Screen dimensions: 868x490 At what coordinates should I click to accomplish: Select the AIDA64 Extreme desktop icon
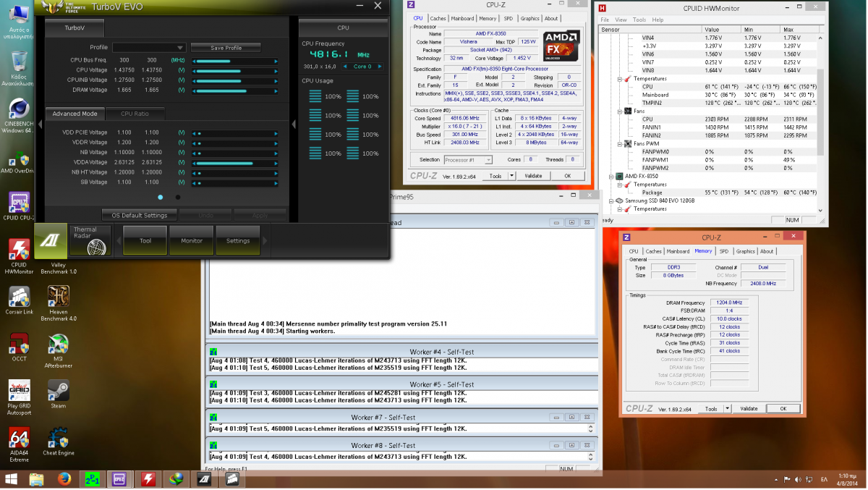19,445
